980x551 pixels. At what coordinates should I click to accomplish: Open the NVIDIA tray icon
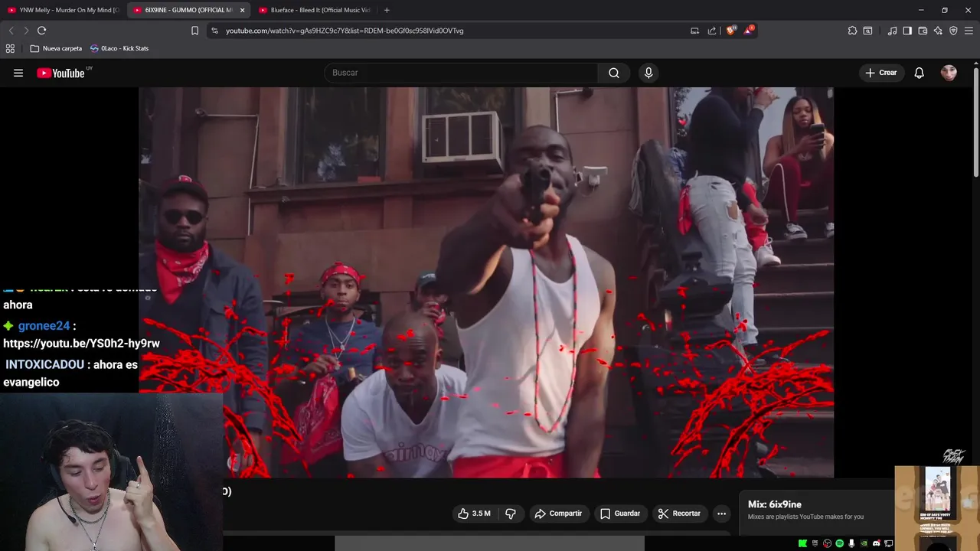tap(864, 543)
